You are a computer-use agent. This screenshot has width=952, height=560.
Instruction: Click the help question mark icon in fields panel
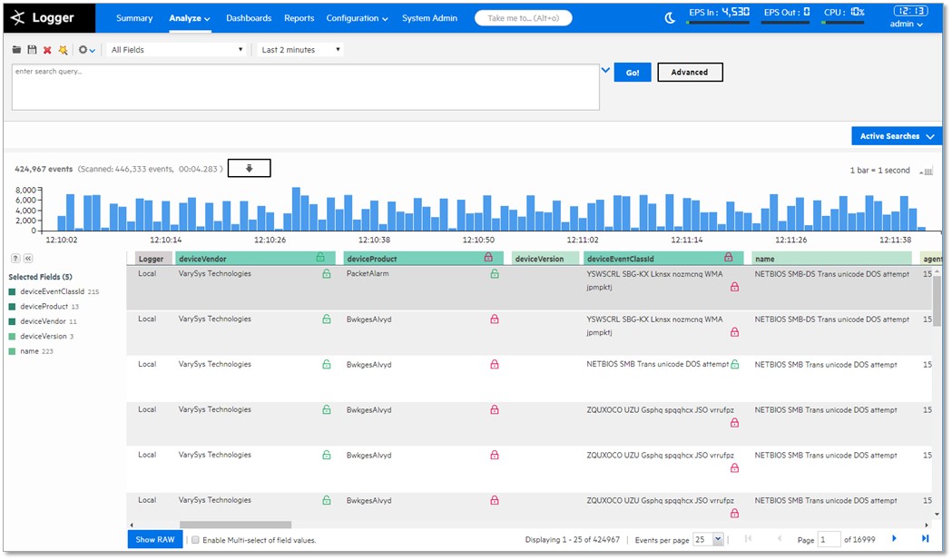pyautogui.click(x=15, y=259)
